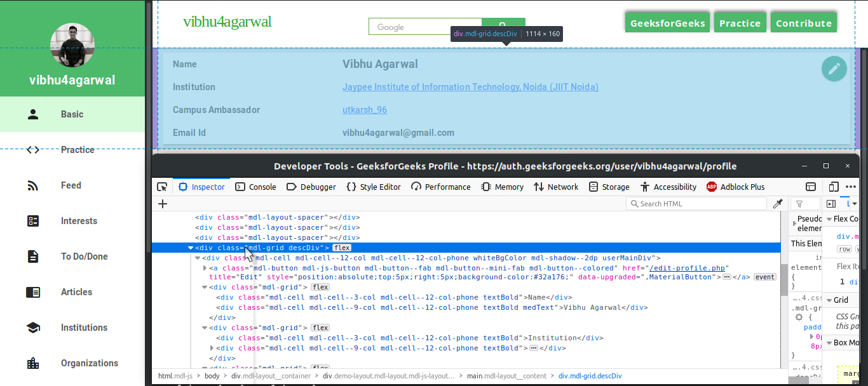Expand the Pseudo-elements section

click(794, 223)
